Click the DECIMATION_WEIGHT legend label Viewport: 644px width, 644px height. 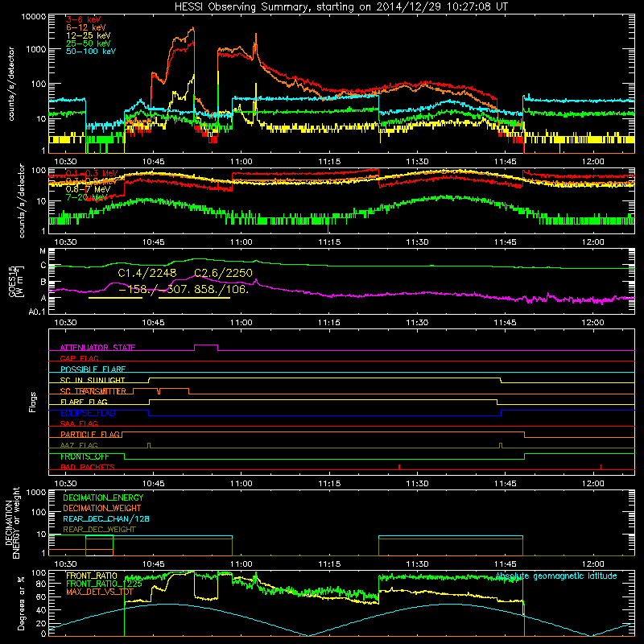[102, 508]
